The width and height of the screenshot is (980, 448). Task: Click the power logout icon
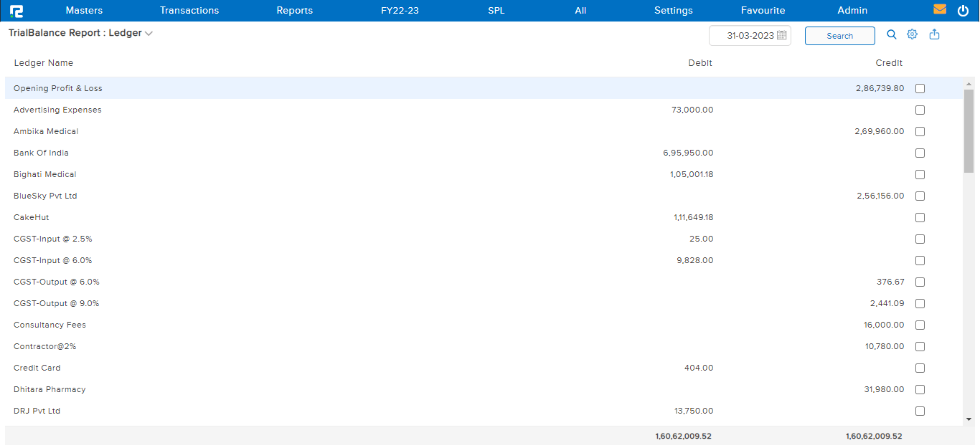point(963,11)
